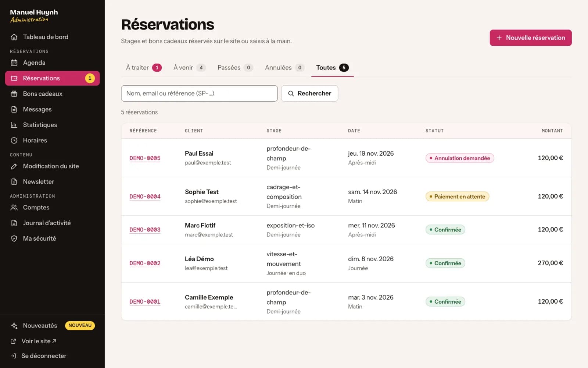Select the Passées tab

(235, 68)
